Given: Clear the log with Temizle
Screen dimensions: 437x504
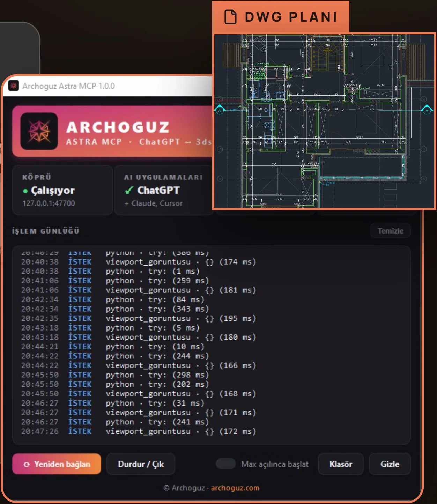Looking at the screenshot, I should (391, 231).
